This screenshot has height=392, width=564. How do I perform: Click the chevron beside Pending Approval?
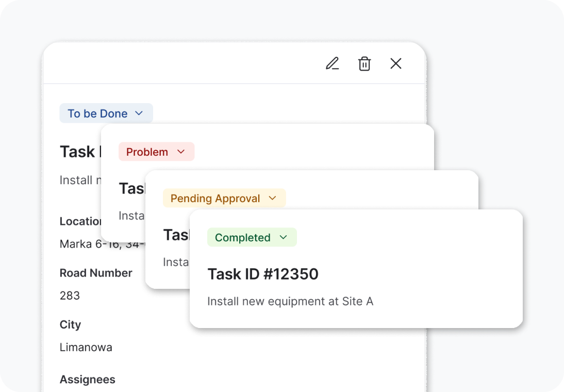[x=273, y=198]
